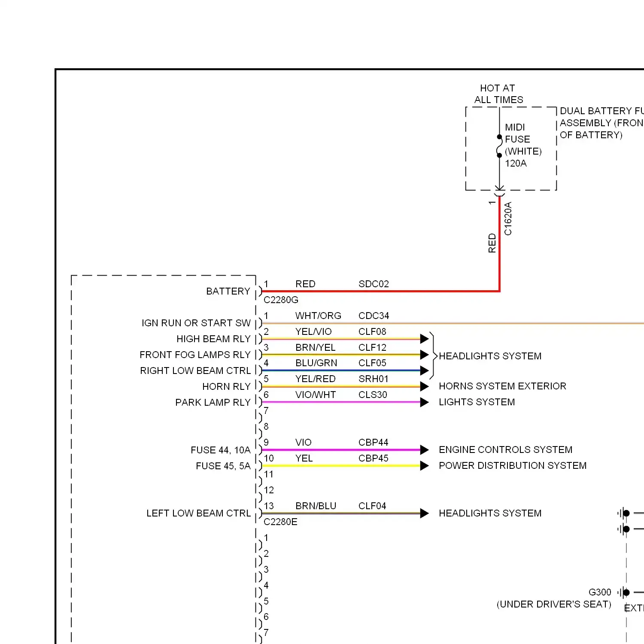Click the arrowhead on the CLF08 wire
This screenshot has width=644, height=644.
click(424, 339)
